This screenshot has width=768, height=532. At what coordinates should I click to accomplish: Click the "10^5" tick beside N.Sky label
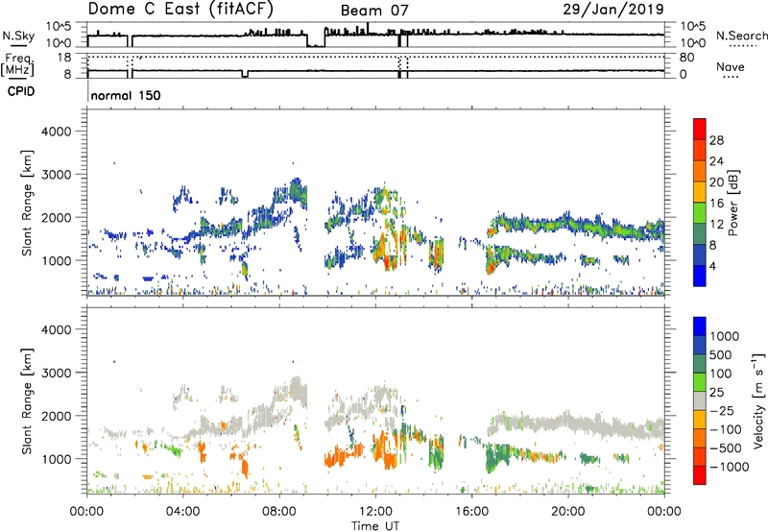pyautogui.click(x=59, y=26)
